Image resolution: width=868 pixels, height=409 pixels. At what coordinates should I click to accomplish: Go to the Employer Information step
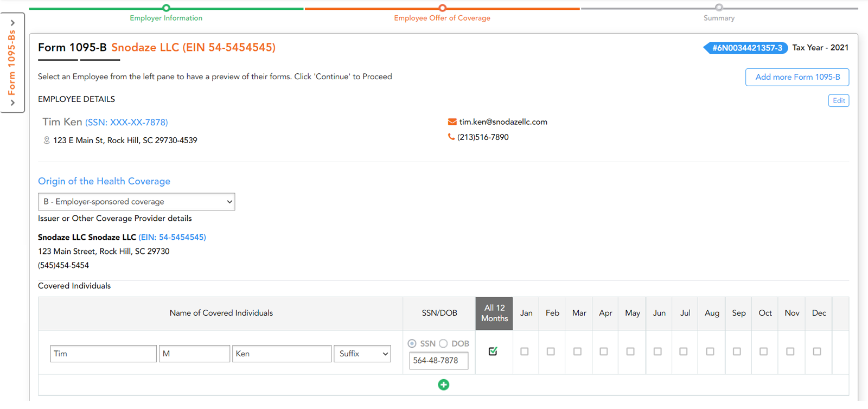click(166, 8)
